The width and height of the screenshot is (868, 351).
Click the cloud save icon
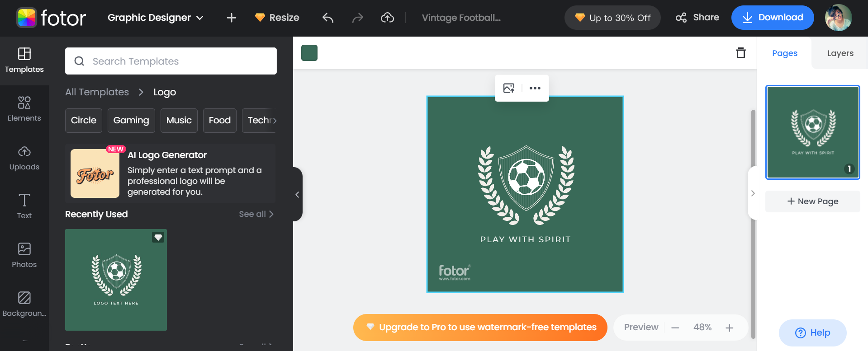point(387,18)
